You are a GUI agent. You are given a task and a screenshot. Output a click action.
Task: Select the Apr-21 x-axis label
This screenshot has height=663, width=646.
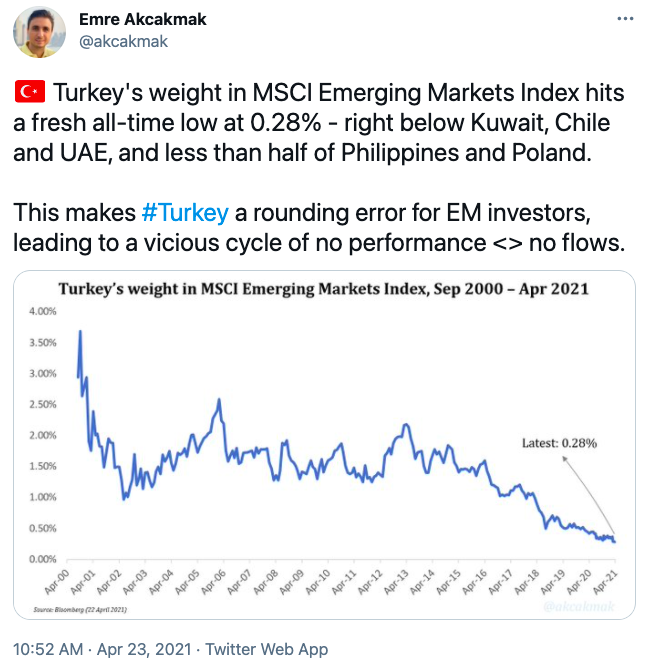[x=608, y=578]
